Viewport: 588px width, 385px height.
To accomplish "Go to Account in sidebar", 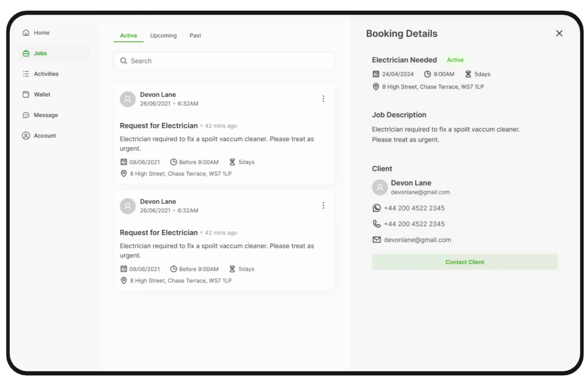I will pos(45,136).
